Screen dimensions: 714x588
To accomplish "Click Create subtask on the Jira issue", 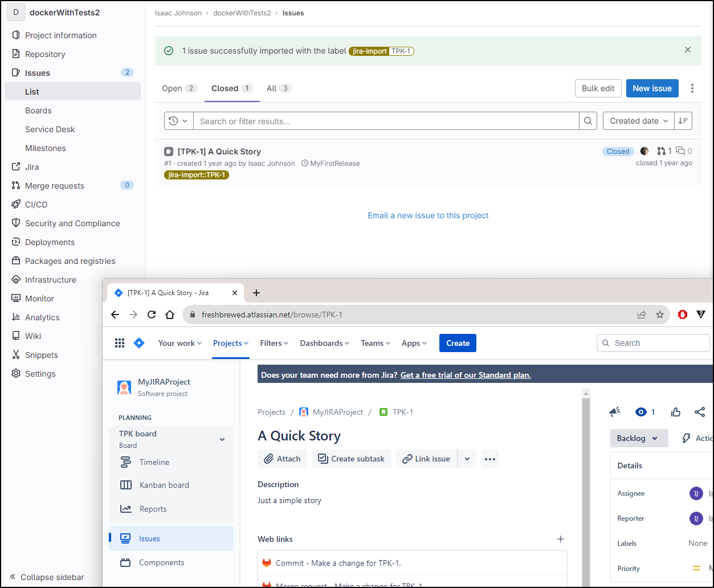I will pos(352,459).
